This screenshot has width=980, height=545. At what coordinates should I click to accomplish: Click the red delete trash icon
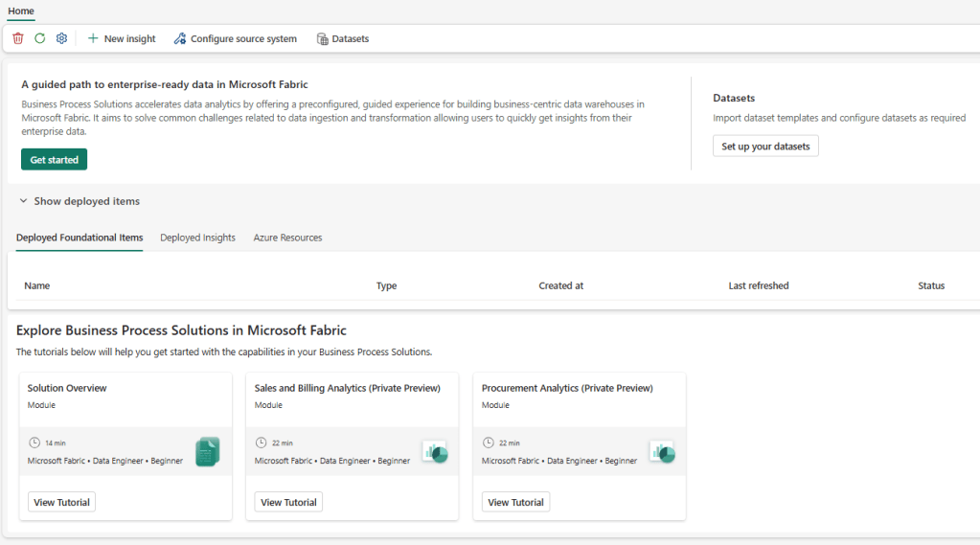18,38
